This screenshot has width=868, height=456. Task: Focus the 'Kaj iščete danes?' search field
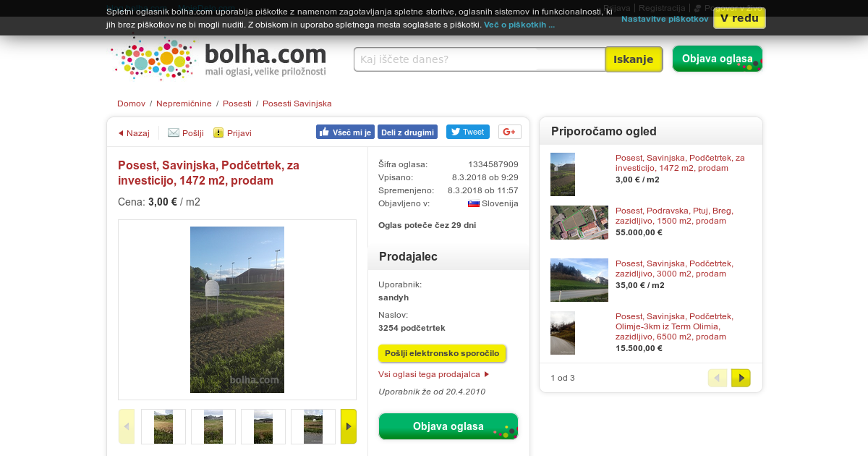click(480, 59)
